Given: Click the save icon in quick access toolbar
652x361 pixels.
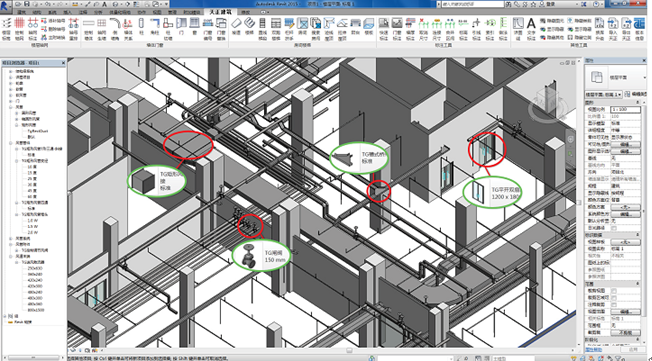Looking at the screenshot, I should (27, 4).
